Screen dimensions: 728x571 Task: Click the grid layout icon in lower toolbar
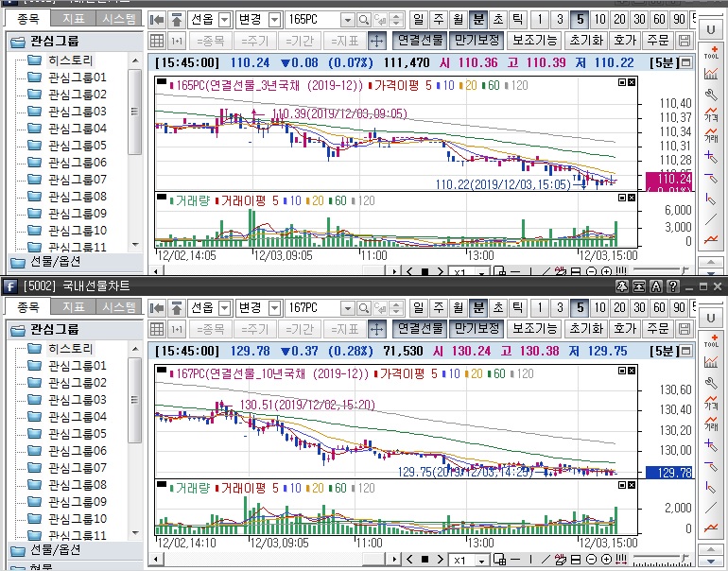tap(157, 329)
